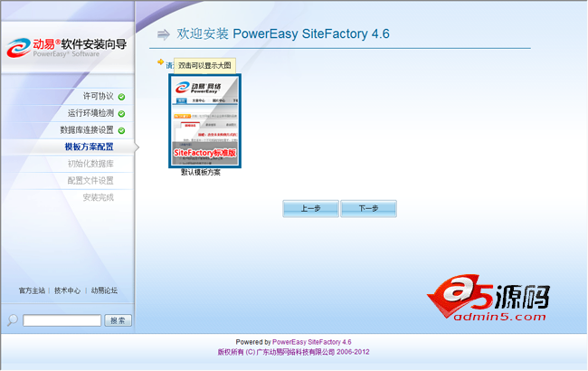Viewport: 588px width, 371px height.
Task: Open the 运行环境检测 step
Action: [90, 113]
